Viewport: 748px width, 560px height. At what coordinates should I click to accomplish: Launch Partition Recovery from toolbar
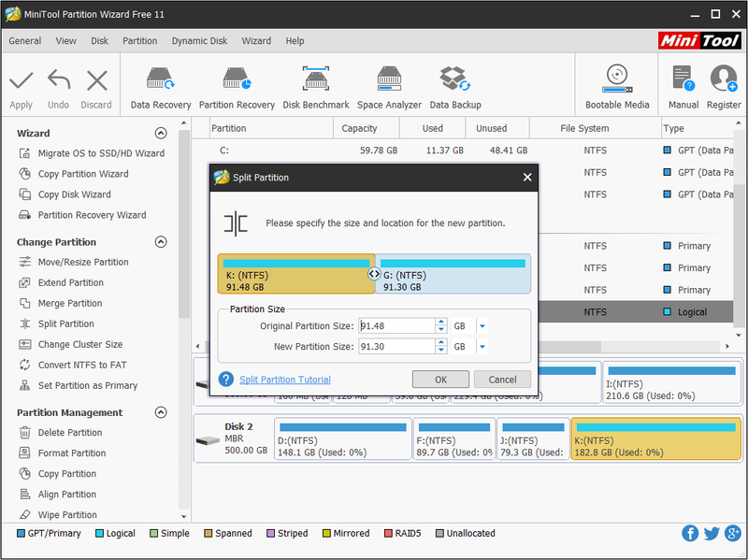pyautogui.click(x=237, y=88)
